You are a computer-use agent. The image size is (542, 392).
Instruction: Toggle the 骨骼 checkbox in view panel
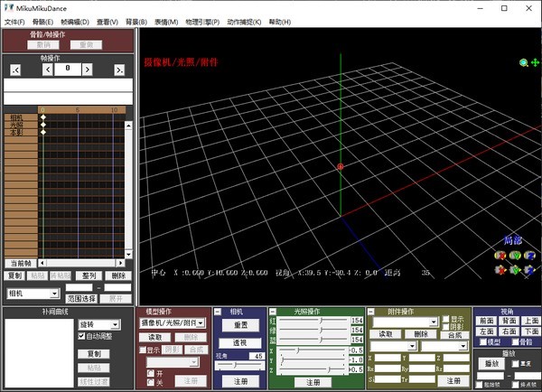[514, 342]
